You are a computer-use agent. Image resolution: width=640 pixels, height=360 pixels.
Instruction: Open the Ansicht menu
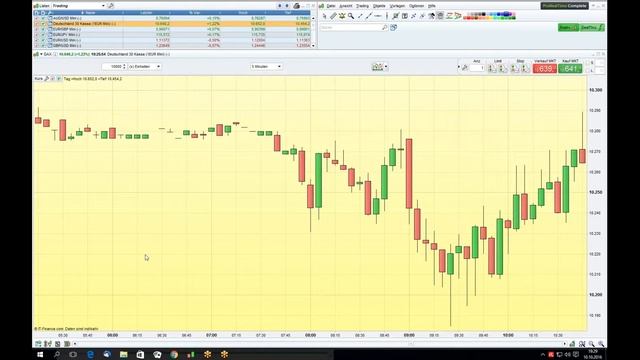point(346,6)
